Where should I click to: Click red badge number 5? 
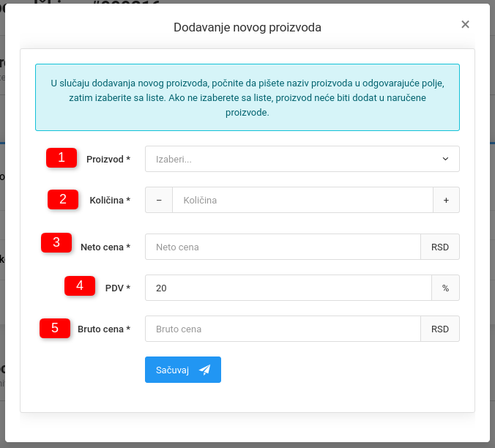tap(55, 328)
